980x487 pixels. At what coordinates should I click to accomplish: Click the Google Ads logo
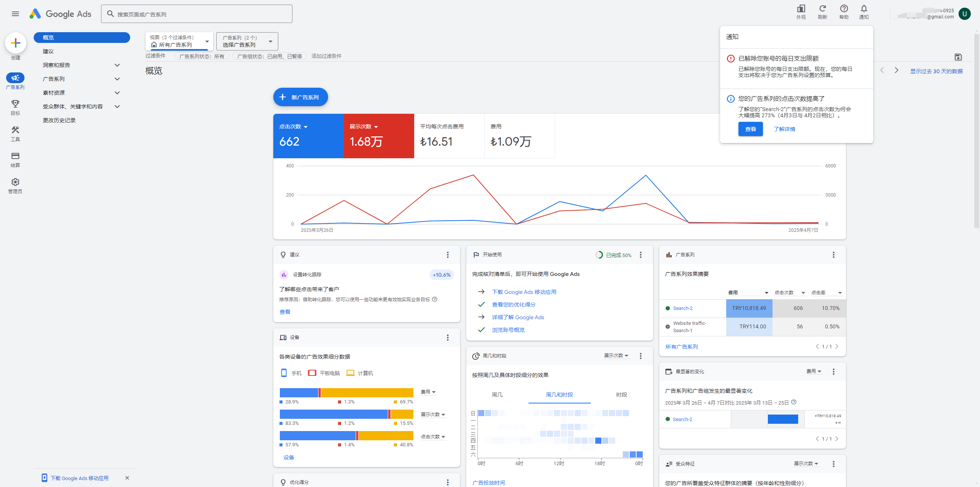coord(60,14)
